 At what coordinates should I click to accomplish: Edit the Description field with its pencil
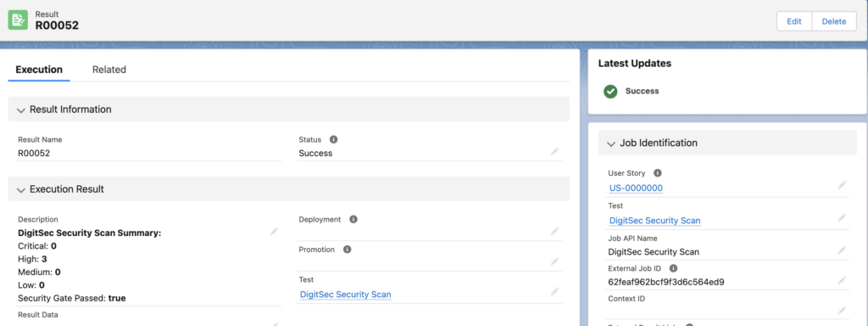tap(274, 231)
